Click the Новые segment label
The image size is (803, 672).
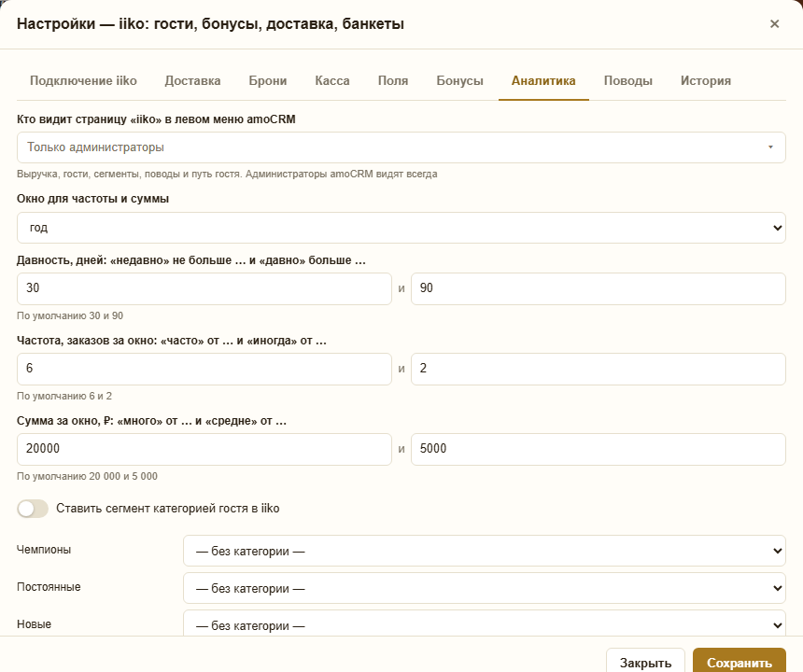tap(34, 624)
